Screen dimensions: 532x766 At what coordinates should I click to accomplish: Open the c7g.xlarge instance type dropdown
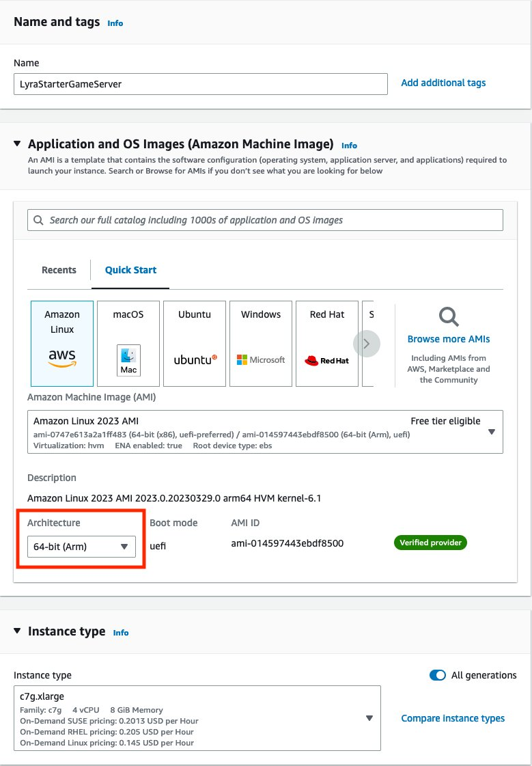197,718
